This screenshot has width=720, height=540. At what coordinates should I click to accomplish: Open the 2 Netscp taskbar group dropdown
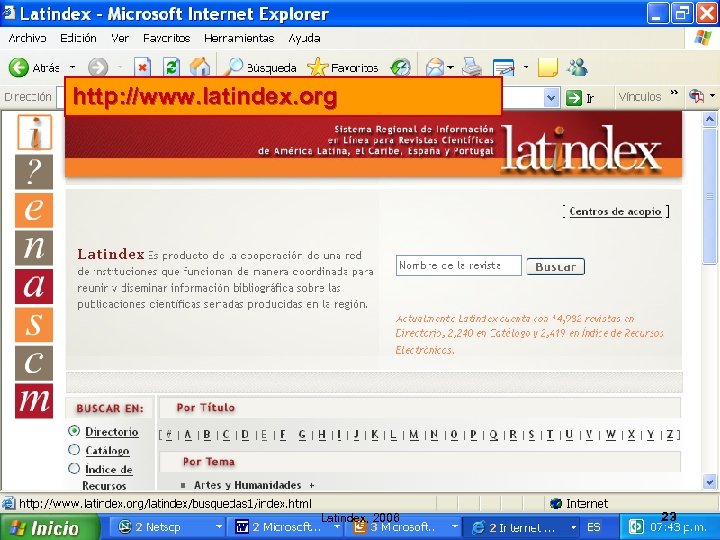(x=219, y=527)
